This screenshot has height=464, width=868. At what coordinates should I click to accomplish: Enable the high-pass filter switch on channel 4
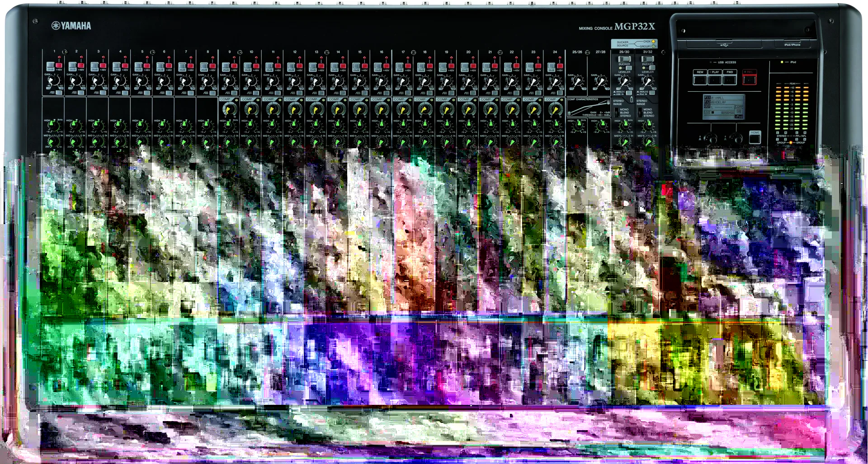(x=124, y=93)
